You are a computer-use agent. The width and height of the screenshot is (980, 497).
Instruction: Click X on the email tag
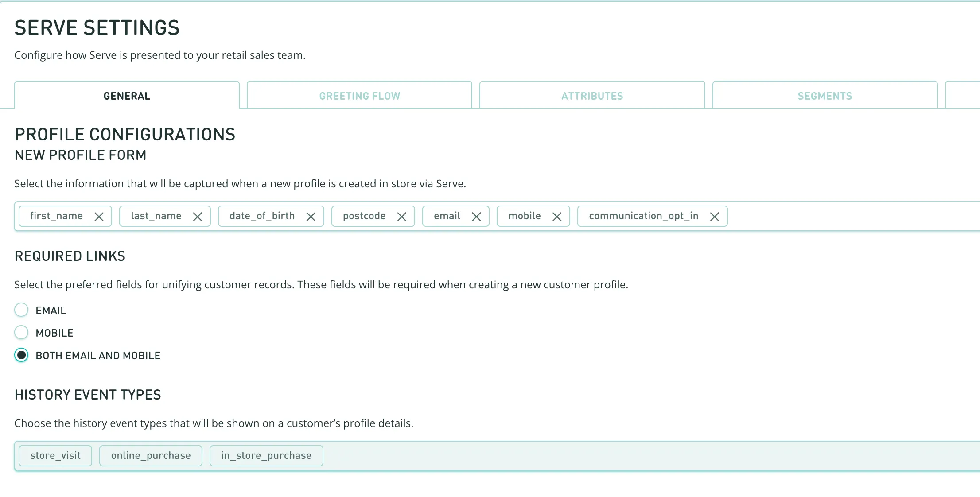pos(476,217)
